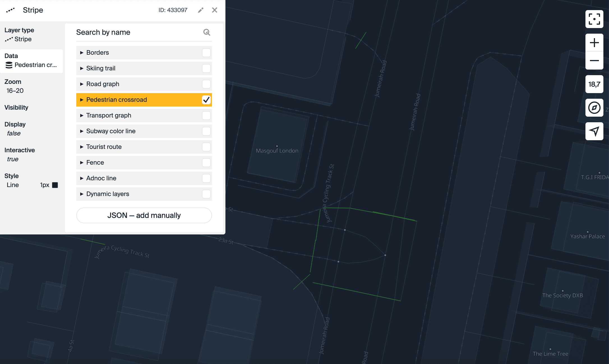The width and height of the screenshot is (609, 364).
Task: Zoom out with the minus button
Action: click(x=594, y=61)
